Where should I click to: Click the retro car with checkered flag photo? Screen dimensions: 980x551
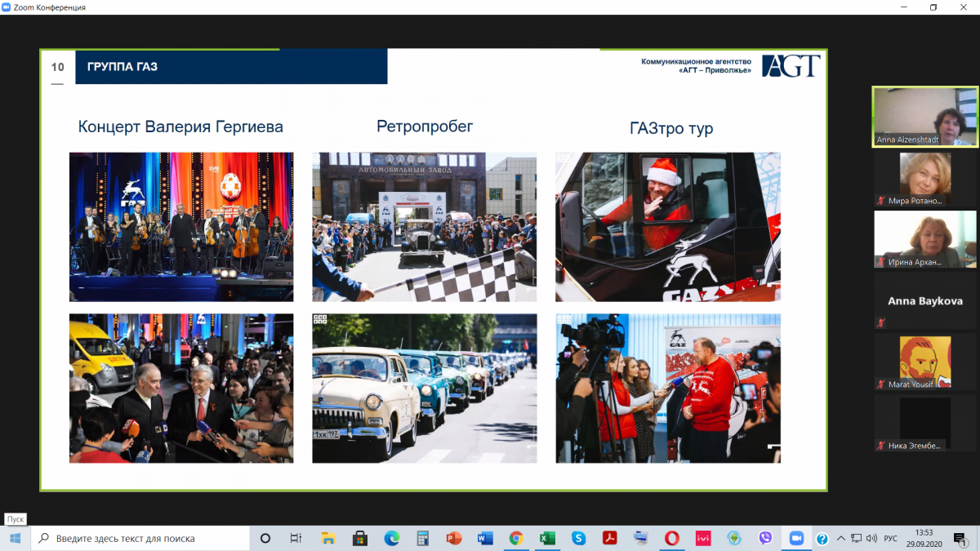coord(425,227)
